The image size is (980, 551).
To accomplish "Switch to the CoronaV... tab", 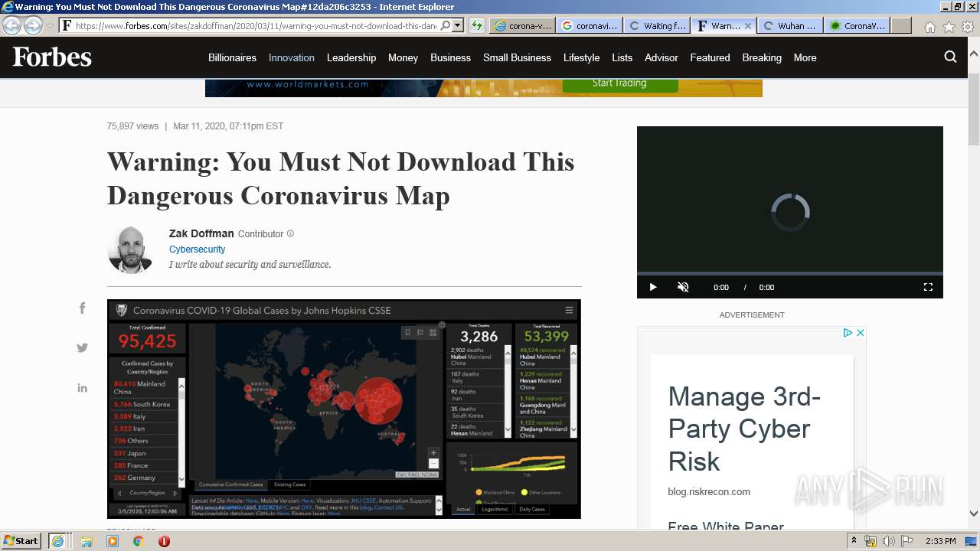I will [857, 25].
